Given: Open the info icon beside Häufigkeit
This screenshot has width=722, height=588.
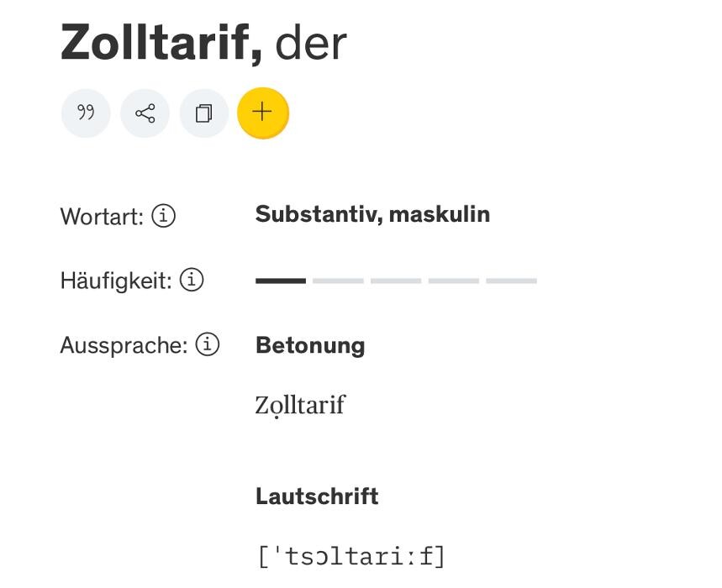Looking at the screenshot, I should (192, 280).
